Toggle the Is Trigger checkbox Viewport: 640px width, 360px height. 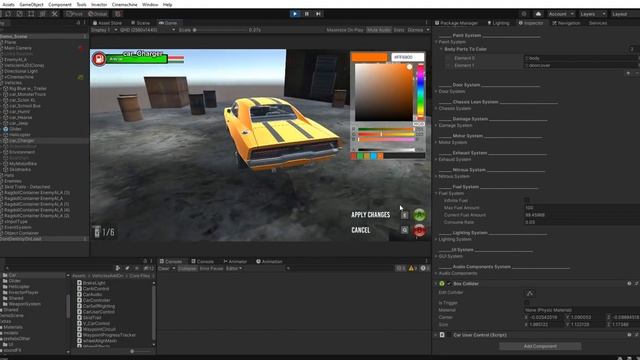[527, 303]
